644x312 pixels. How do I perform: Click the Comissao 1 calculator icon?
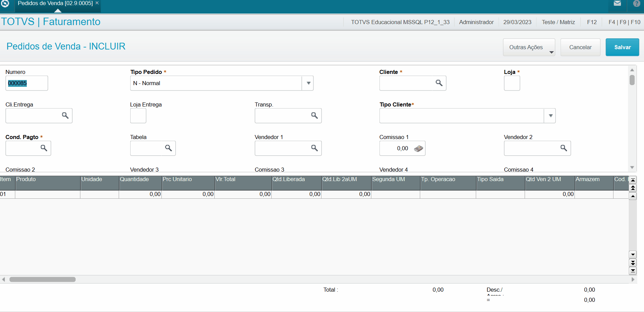(x=418, y=148)
